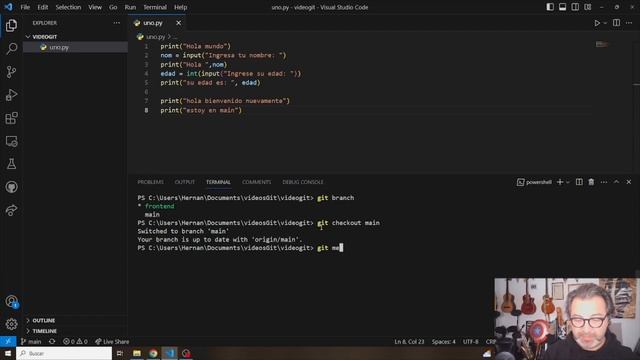
Task: Change file encoding UTF-8
Action: click(x=471, y=342)
